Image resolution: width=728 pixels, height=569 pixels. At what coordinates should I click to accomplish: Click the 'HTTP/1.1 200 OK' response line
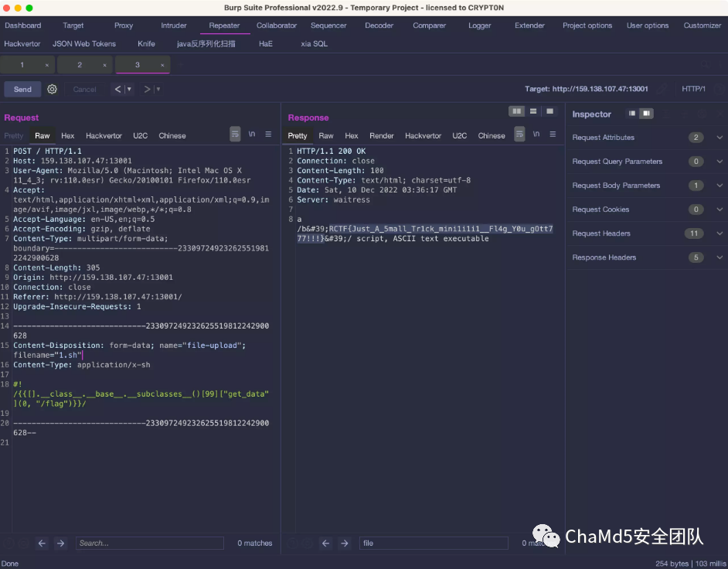[331, 151]
